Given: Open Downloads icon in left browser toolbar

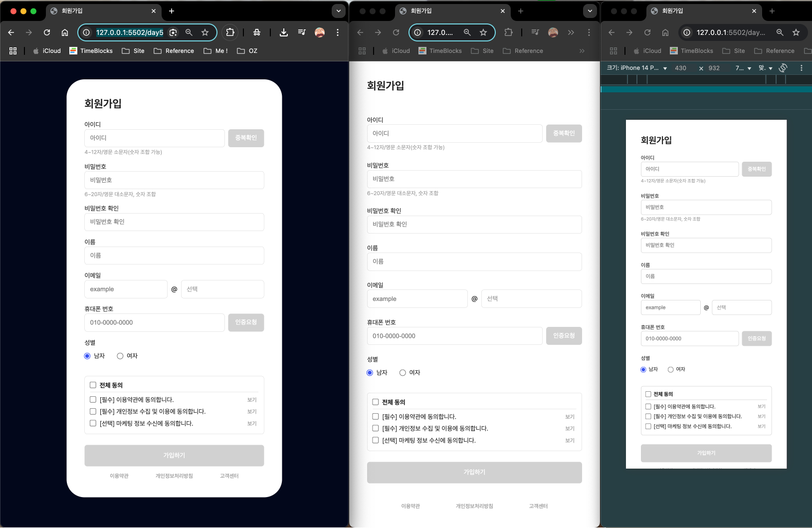Looking at the screenshot, I should coord(284,32).
